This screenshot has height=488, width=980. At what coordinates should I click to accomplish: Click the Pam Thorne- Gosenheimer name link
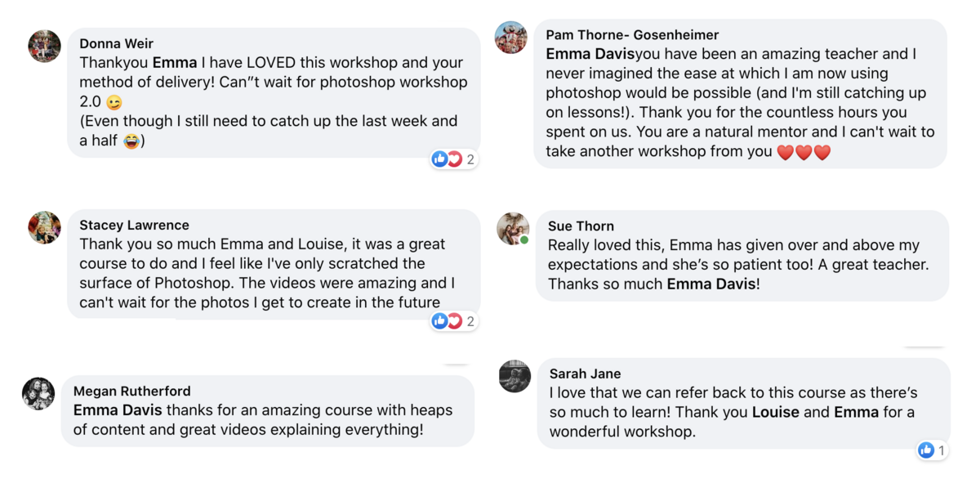(x=632, y=35)
